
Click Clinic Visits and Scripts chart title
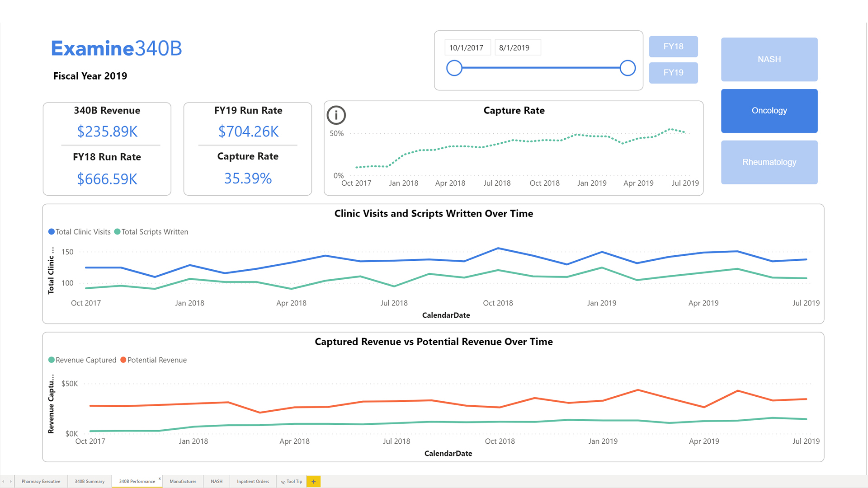click(434, 214)
